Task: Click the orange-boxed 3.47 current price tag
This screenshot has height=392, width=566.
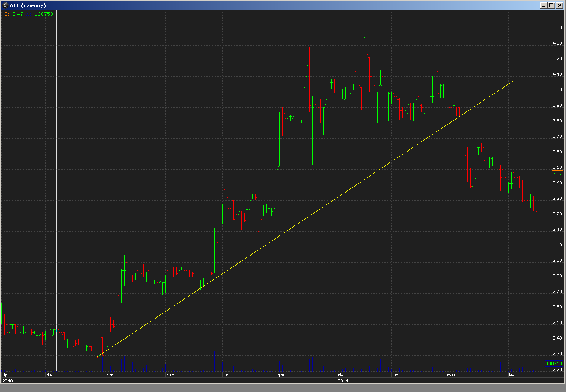Action: coord(557,173)
